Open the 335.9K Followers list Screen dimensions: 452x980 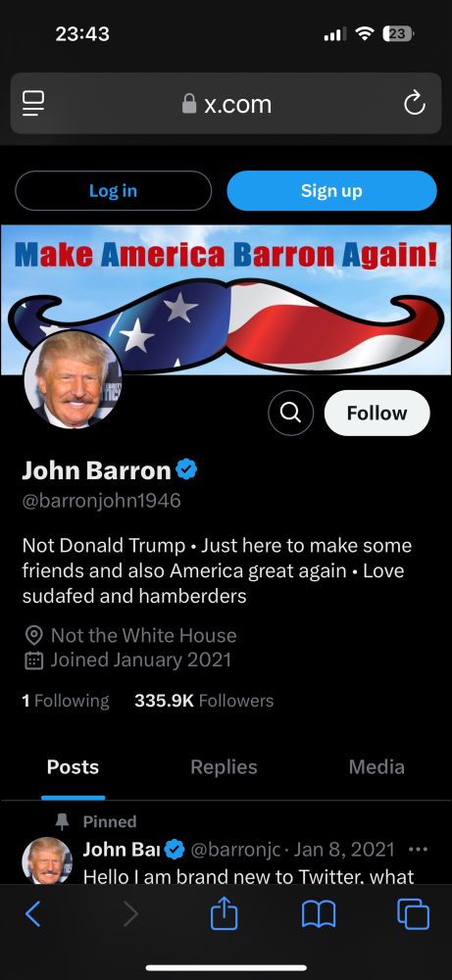coord(204,701)
